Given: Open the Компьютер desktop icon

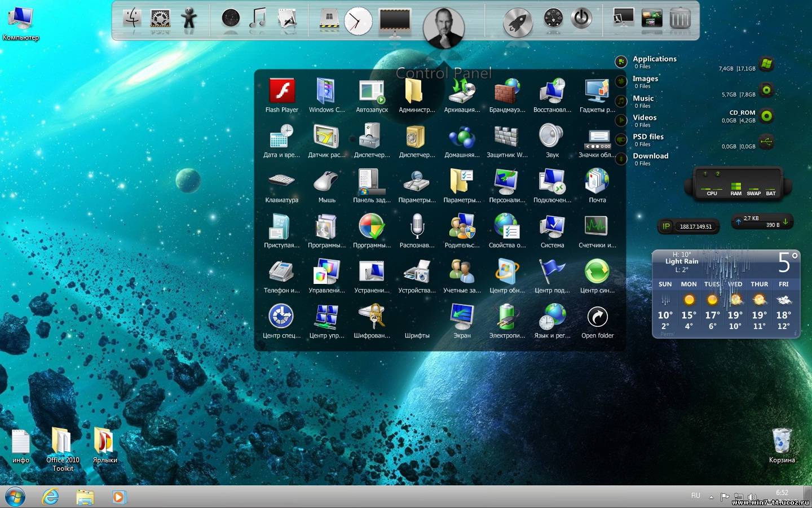Looking at the screenshot, I should (x=21, y=23).
